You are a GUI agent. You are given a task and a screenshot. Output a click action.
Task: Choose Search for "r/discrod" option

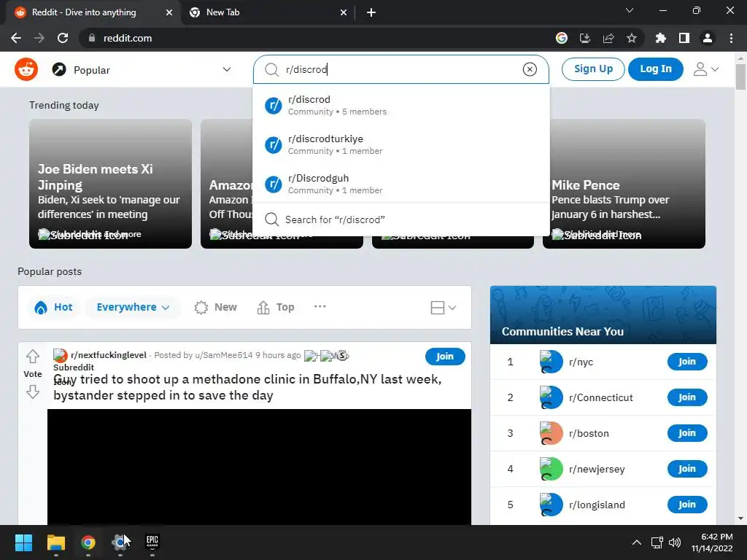coord(400,219)
